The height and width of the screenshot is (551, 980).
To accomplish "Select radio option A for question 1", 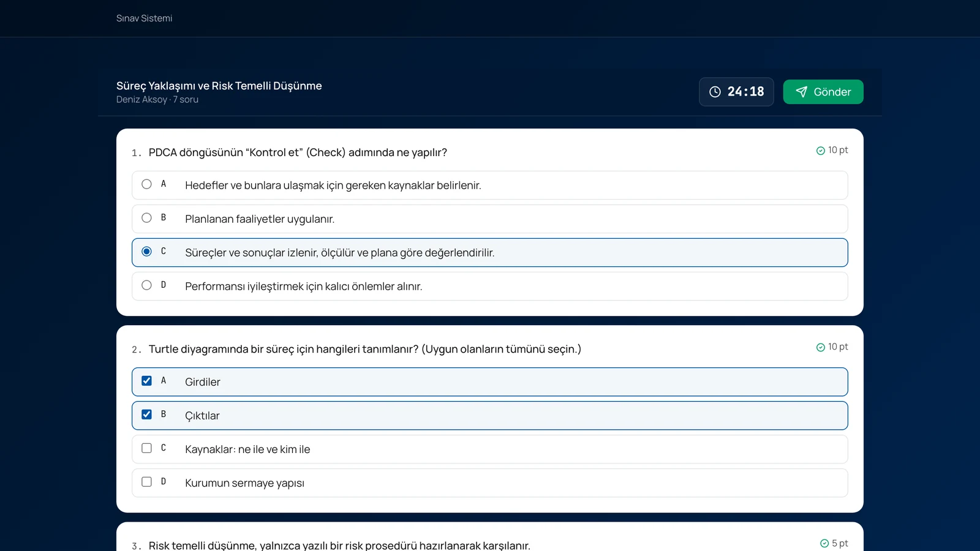I will 146,184.
